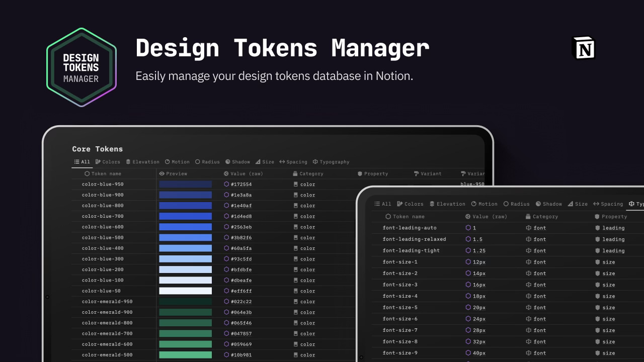Click the Design Tokens Manager hexagon logo
This screenshot has width=644, height=362.
click(x=81, y=67)
